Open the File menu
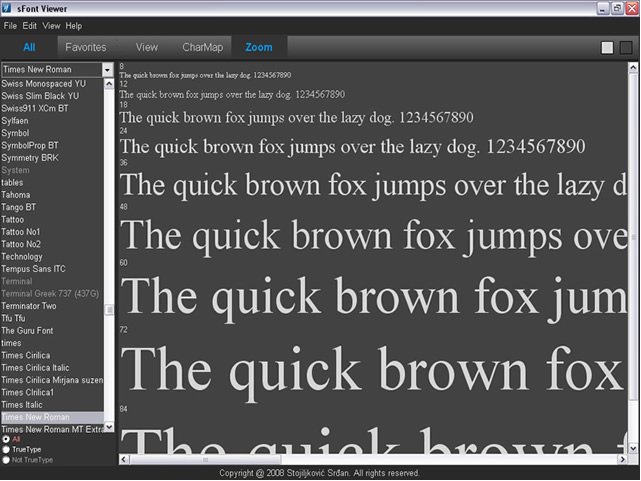This screenshot has height=481, width=641. pyautogui.click(x=10, y=26)
